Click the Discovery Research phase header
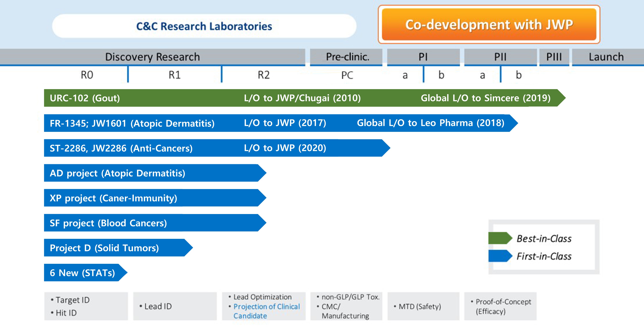 pos(153,57)
